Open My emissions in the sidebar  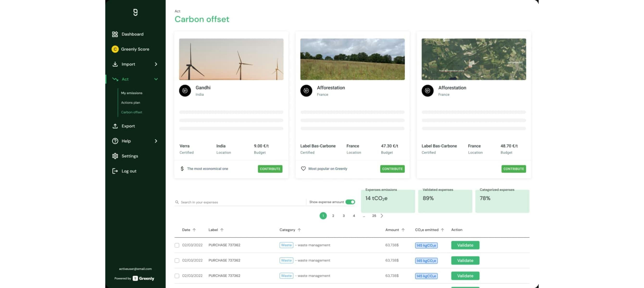[x=132, y=93]
